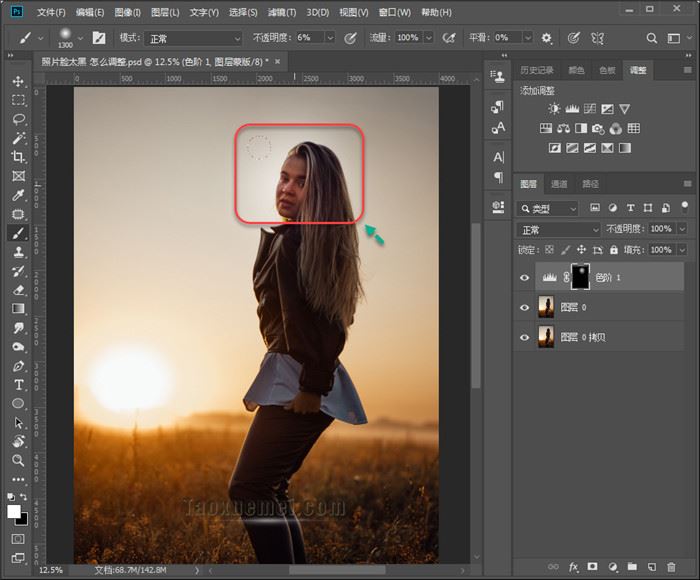Select the Clone Stamp tool

[18, 252]
